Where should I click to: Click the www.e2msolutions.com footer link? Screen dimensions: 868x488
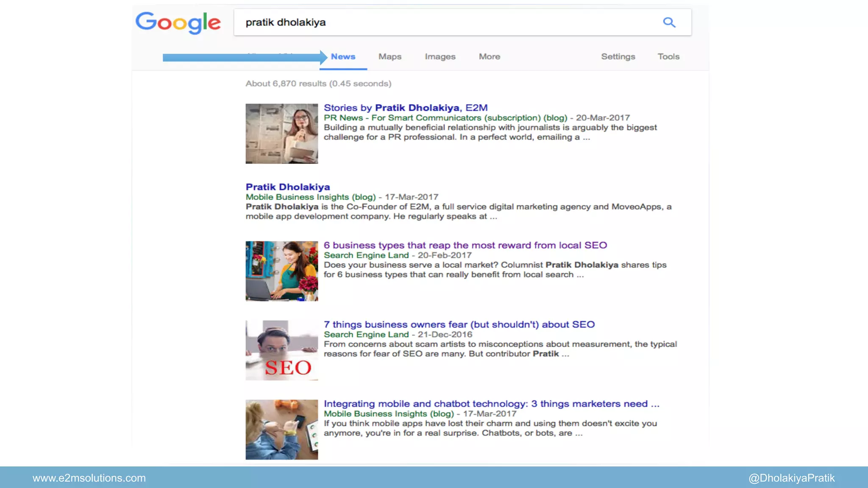point(89,478)
